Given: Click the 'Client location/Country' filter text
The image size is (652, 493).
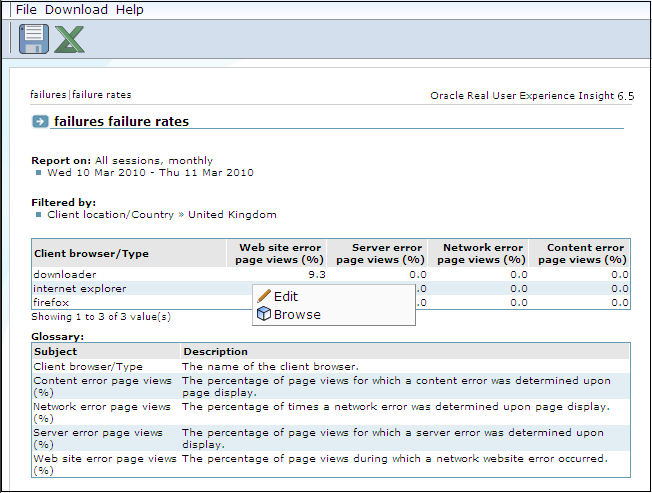Looking at the screenshot, I should click(110, 214).
